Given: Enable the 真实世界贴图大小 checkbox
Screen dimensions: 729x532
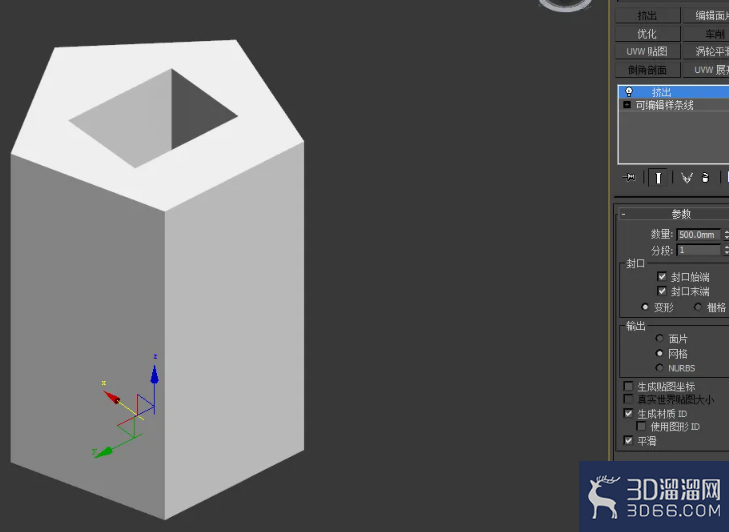Looking at the screenshot, I should (x=628, y=399).
